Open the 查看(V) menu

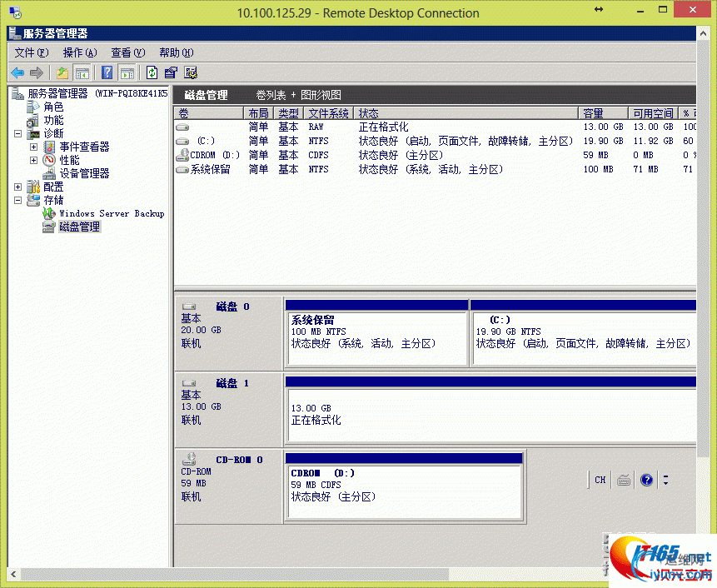pos(128,52)
